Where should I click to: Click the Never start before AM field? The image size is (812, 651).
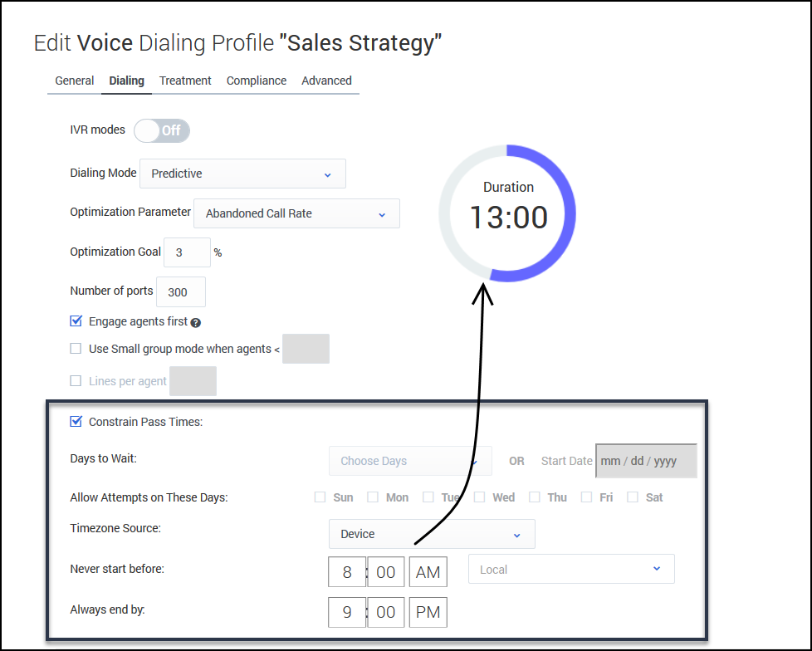tap(428, 572)
